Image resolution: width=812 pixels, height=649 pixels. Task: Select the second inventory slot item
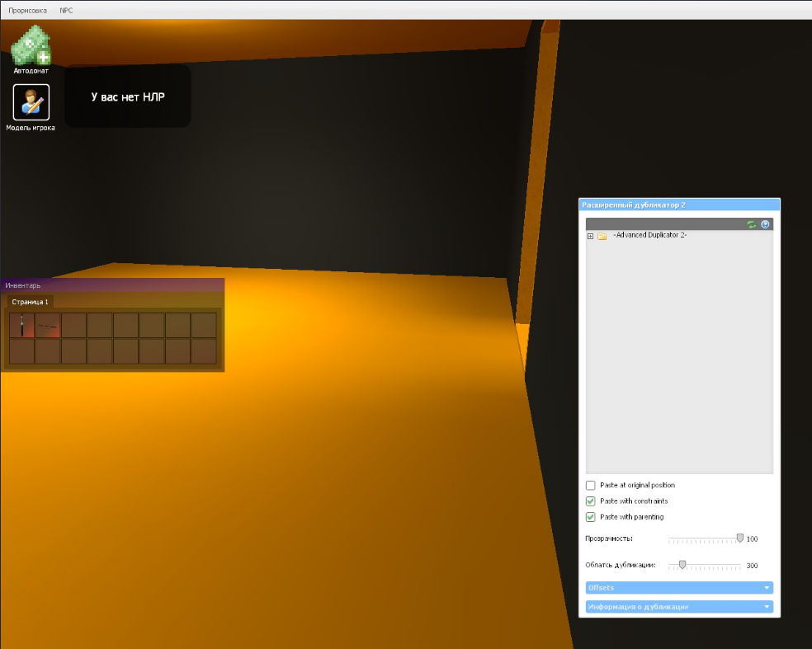point(48,325)
